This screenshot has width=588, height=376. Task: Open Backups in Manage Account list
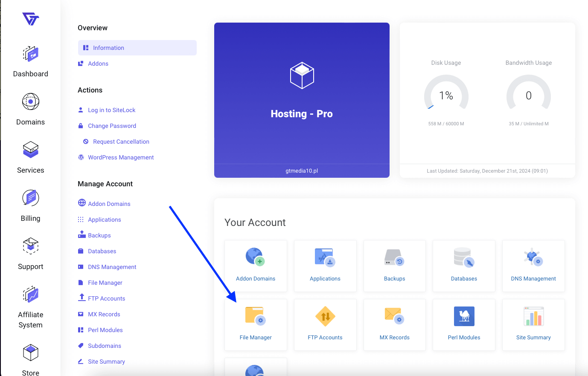(x=99, y=235)
